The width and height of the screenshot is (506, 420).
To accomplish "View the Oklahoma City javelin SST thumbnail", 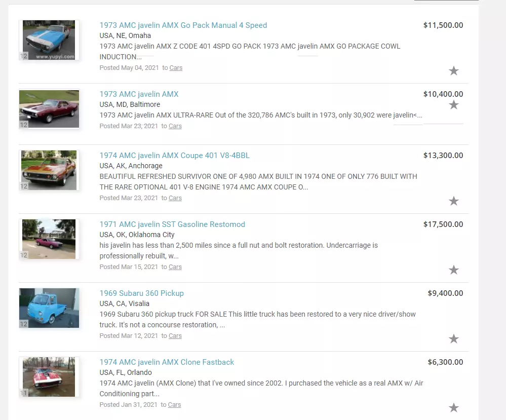I will (49, 239).
